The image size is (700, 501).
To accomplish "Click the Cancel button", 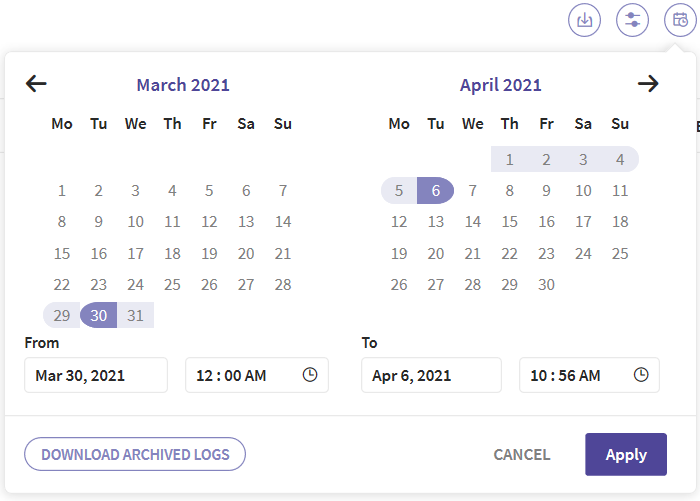I will [522, 455].
